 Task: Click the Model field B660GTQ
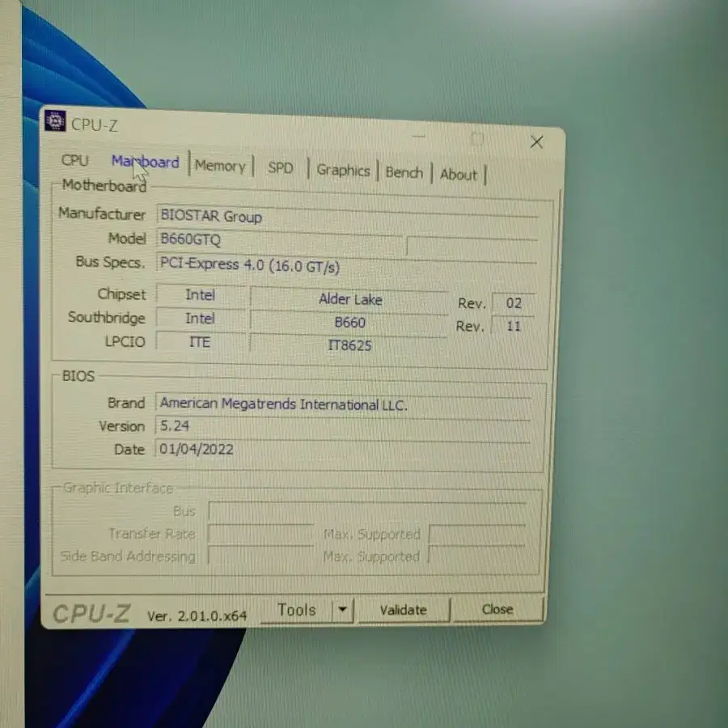278,239
